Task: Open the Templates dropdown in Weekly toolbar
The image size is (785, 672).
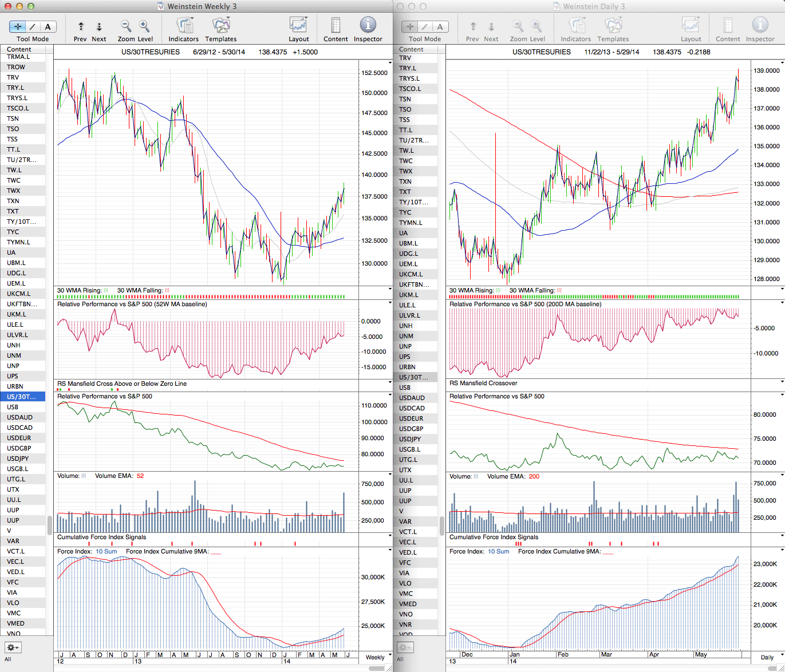Action: [x=220, y=25]
